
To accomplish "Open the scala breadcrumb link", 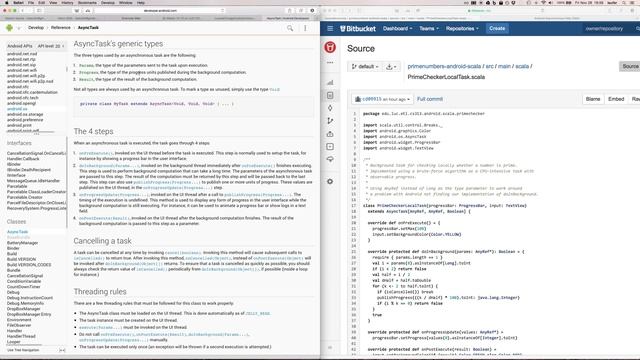I will coord(522,66).
